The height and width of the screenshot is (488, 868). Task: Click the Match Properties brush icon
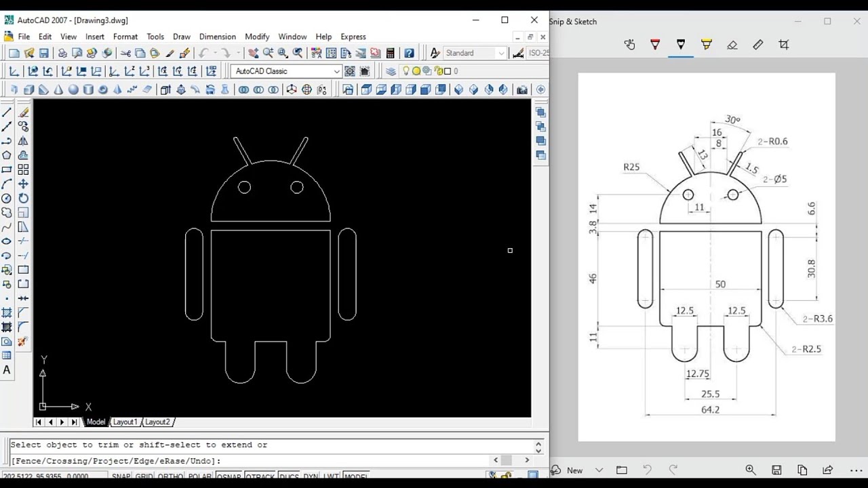click(170, 53)
